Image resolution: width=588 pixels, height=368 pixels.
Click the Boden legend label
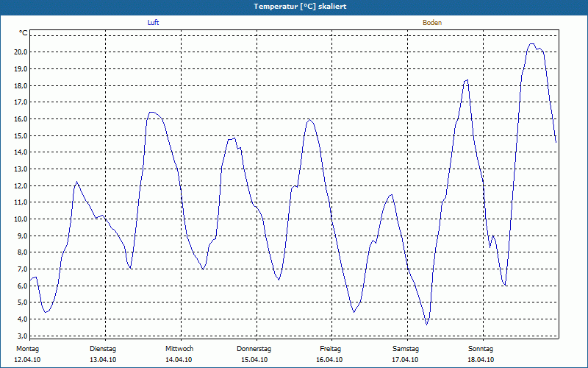(432, 23)
